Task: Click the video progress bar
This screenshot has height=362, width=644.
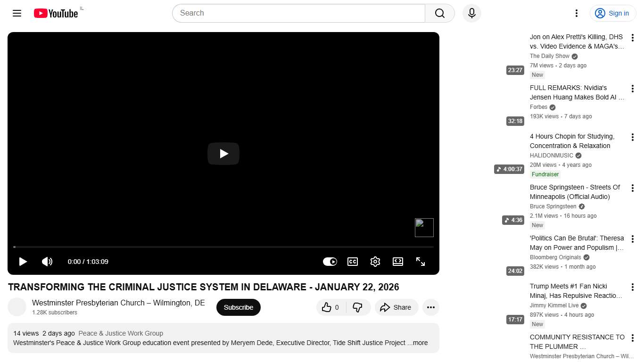Action: [223, 247]
